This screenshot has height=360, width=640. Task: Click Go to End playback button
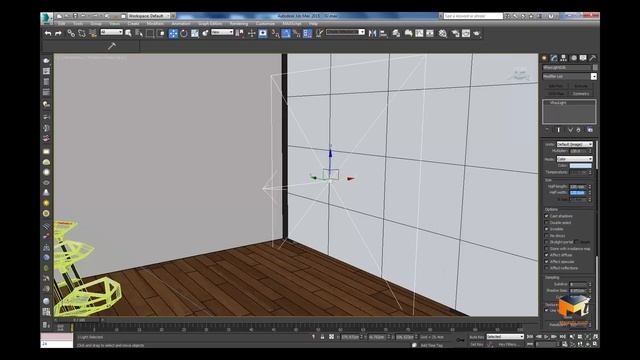tap(562, 337)
